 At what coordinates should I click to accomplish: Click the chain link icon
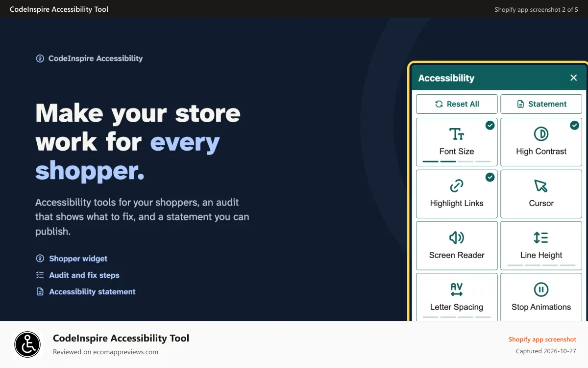point(457,186)
